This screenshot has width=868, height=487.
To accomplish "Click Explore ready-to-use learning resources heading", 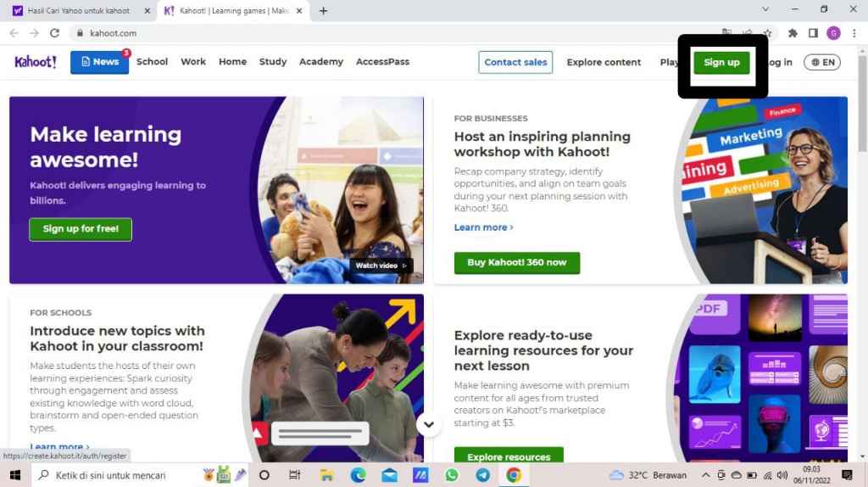I will pyautogui.click(x=543, y=350).
